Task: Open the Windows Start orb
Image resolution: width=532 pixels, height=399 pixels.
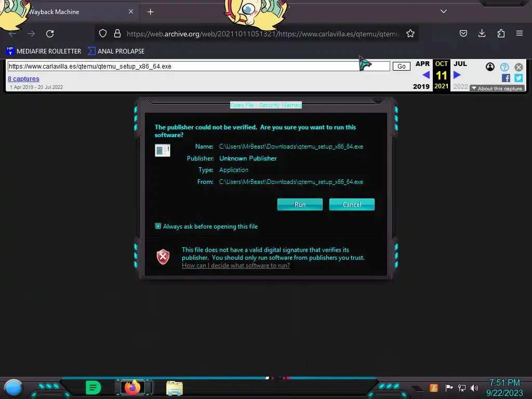Action: 13,388
